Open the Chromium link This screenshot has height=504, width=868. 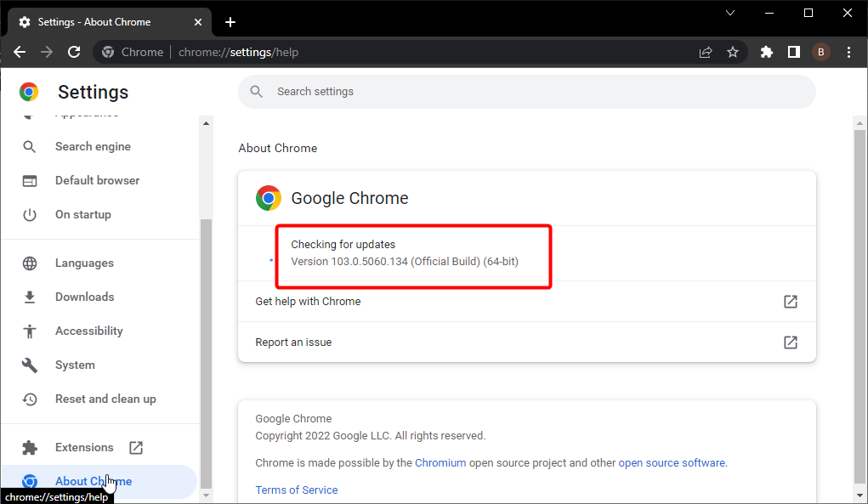pyautogui.click(x=440, y=463)
